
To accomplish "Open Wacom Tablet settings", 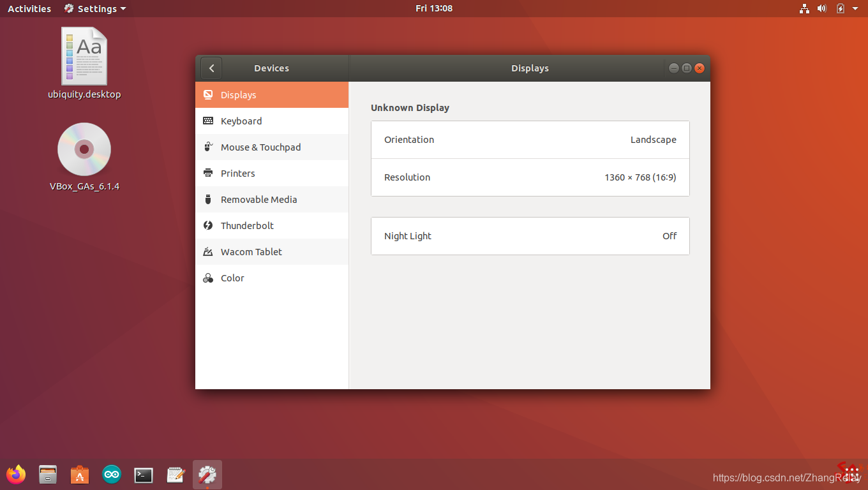I will 272,251.
